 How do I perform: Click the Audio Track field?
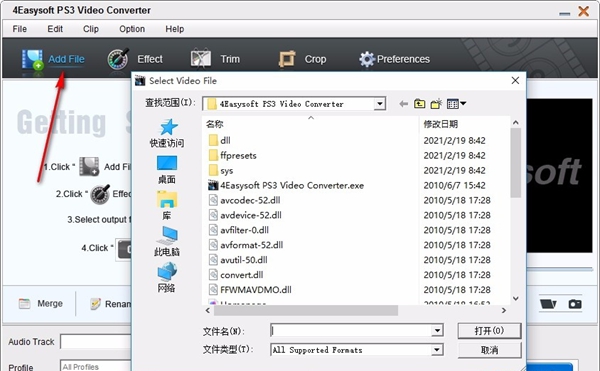coord(95,342)
